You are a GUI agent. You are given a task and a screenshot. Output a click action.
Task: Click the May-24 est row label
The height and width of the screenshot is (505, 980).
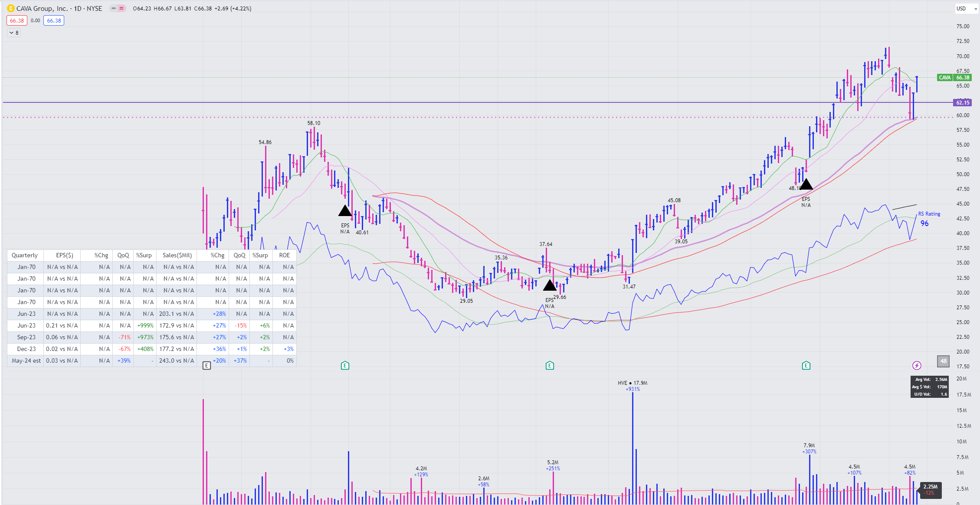point(26,361)
